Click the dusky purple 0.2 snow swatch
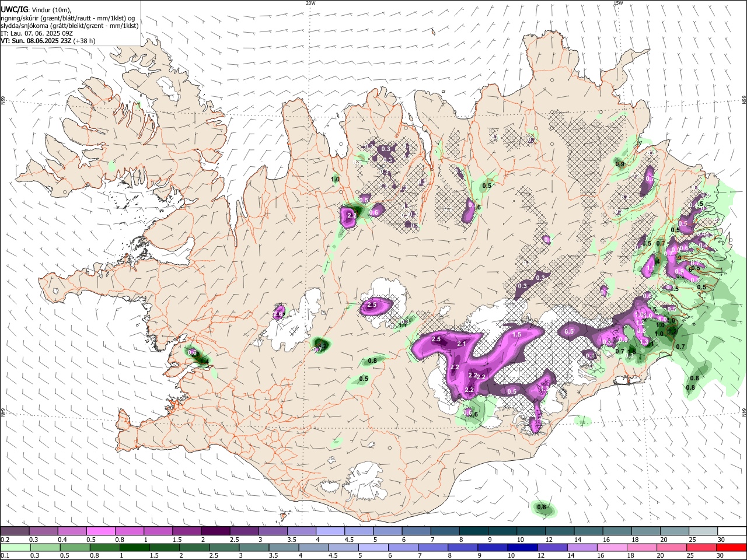The image size is (747, 560). tap(15, 531)
